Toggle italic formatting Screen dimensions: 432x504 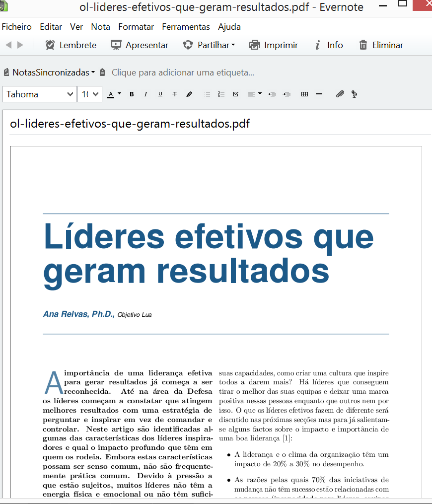pos(145,94)
